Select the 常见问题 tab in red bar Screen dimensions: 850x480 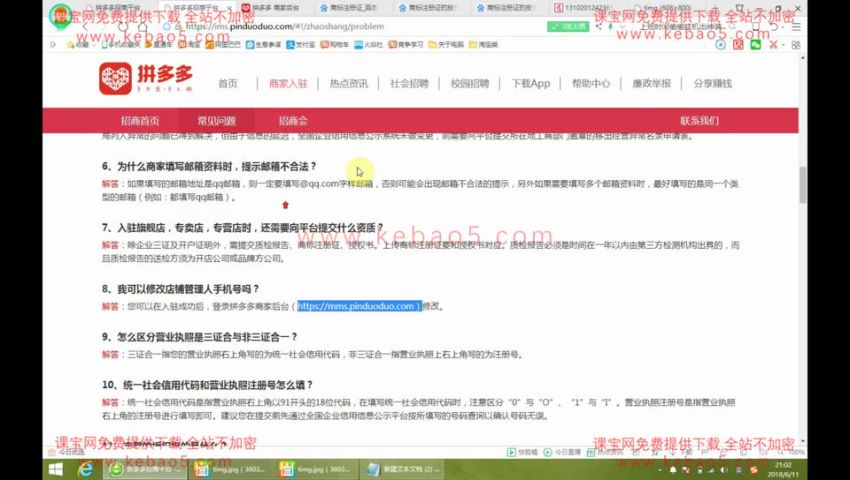[x=216, y=120]
